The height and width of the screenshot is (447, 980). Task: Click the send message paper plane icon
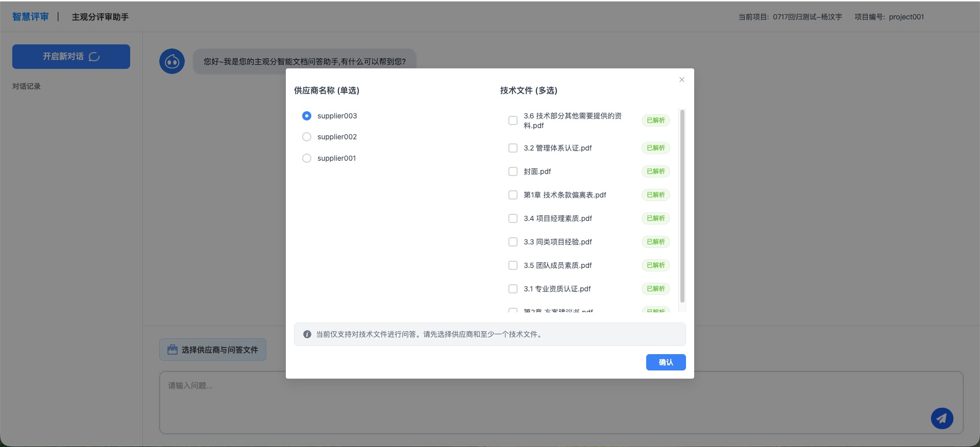point(942,418)
